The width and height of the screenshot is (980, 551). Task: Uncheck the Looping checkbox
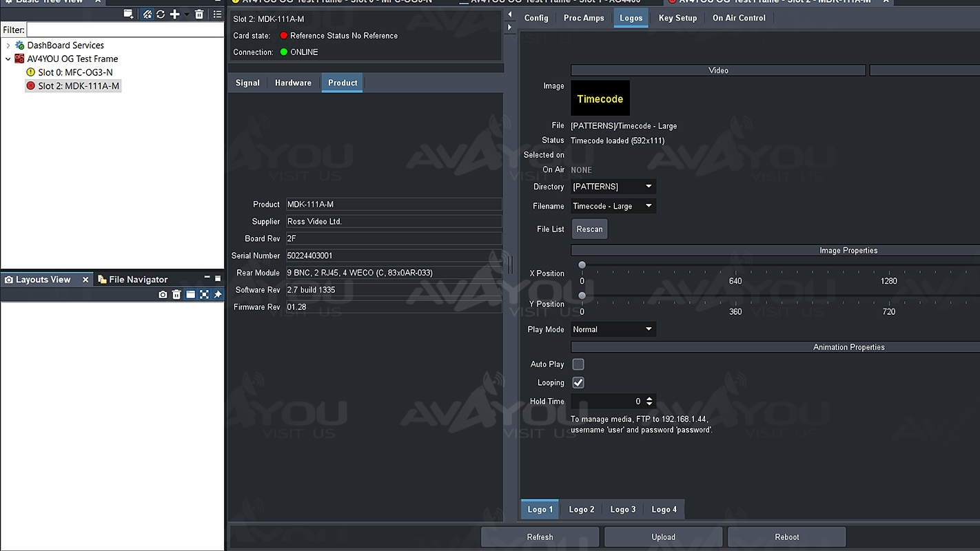(x=578, y=383)
